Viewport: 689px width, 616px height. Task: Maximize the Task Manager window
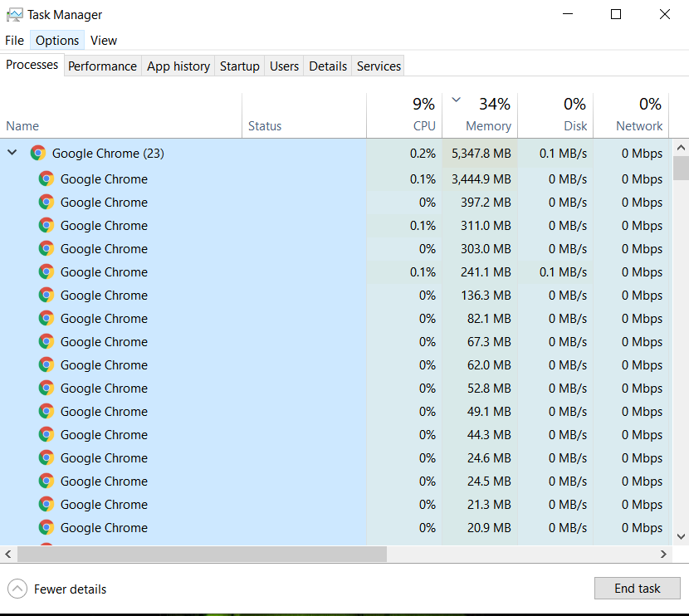pos(616,14)
